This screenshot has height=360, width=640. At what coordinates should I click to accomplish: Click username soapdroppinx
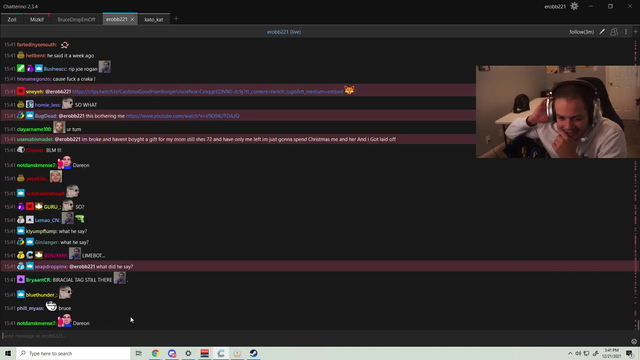[51, 267]
